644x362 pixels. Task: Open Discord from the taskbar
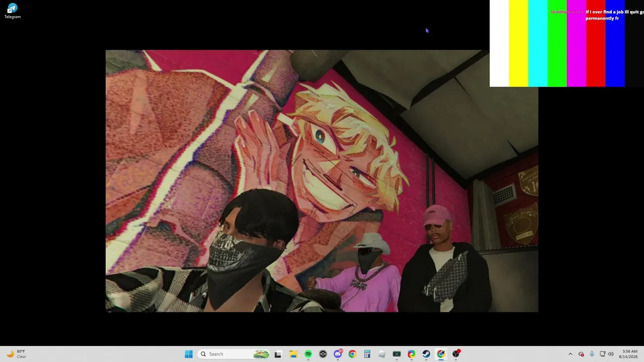(x=338, y=354)
